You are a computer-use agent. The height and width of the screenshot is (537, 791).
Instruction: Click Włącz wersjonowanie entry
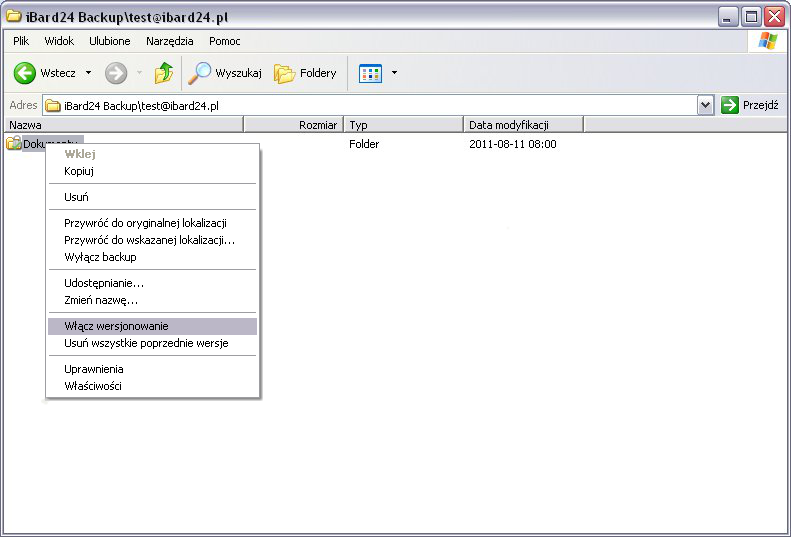152,326
